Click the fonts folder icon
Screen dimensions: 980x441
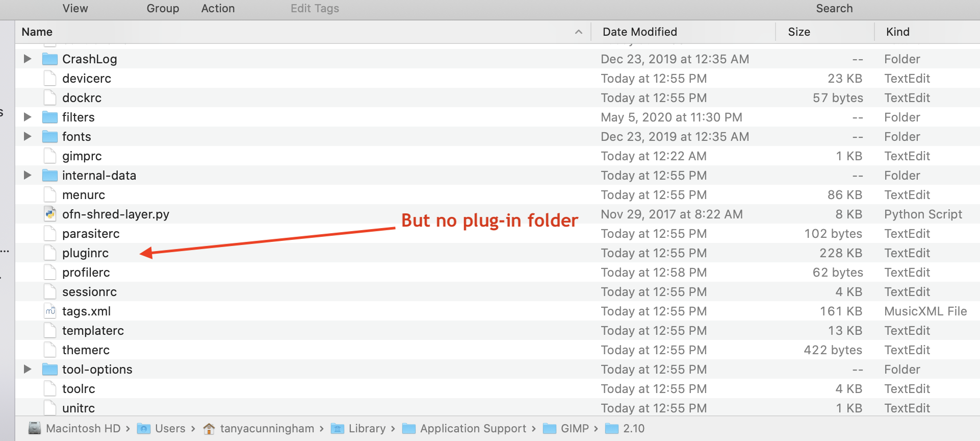(50, 136)
